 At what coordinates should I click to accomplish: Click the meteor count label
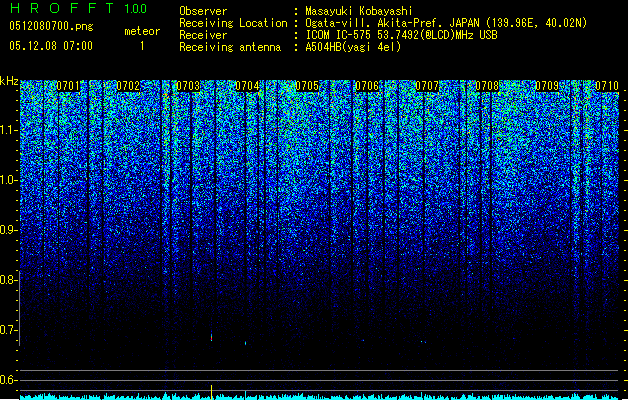click(x=142, y=31)
